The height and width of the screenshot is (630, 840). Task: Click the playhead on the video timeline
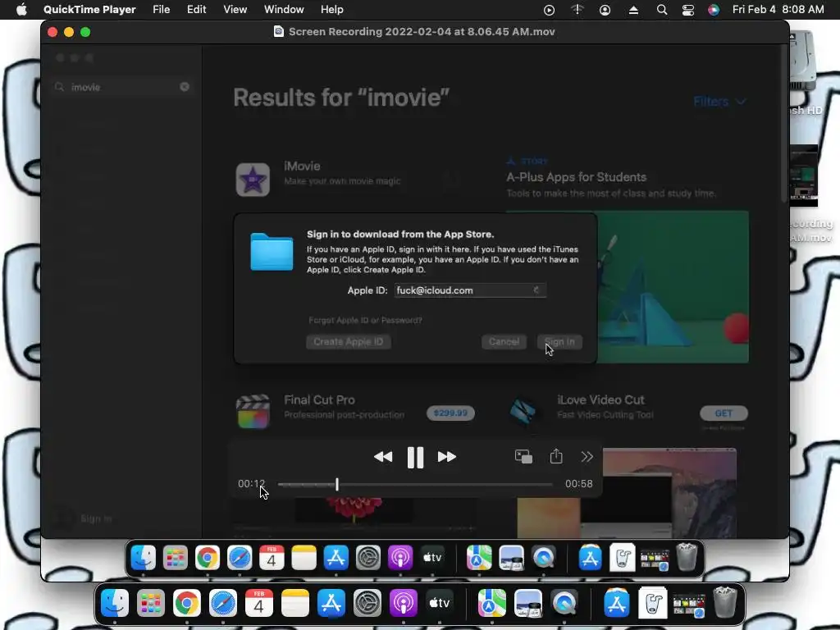(x=337, y=484)
